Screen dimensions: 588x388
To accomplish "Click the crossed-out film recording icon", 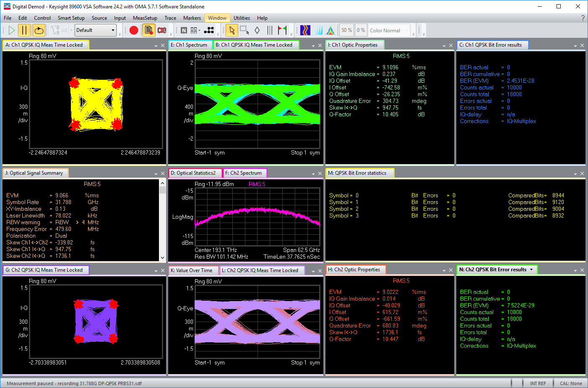I will click(x=162, y=30).
